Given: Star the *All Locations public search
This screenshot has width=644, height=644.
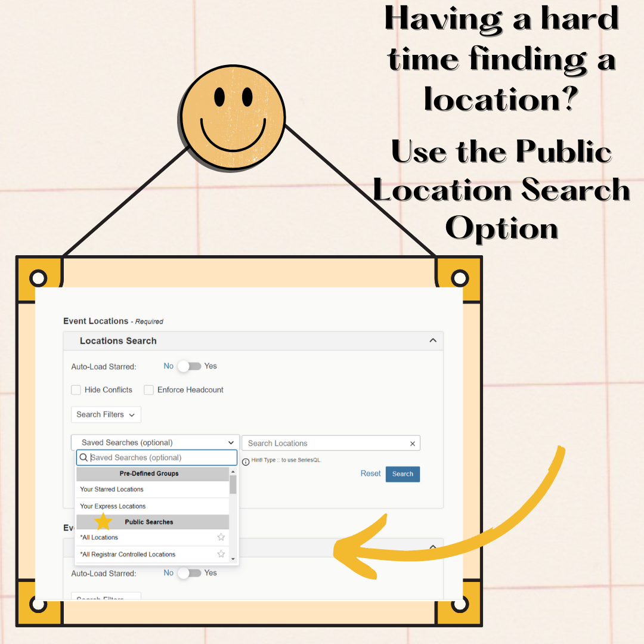Looking at the screenshot, I should coord(221,537).
